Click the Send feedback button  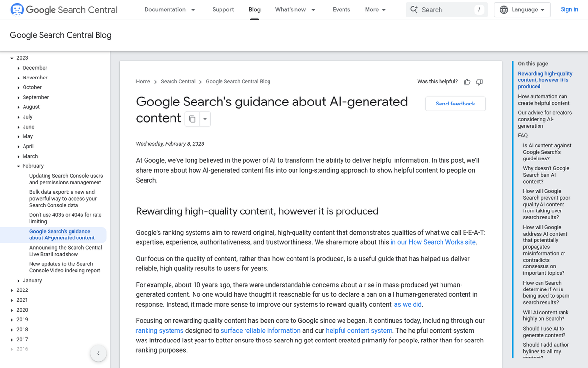(x=455, y=104)
